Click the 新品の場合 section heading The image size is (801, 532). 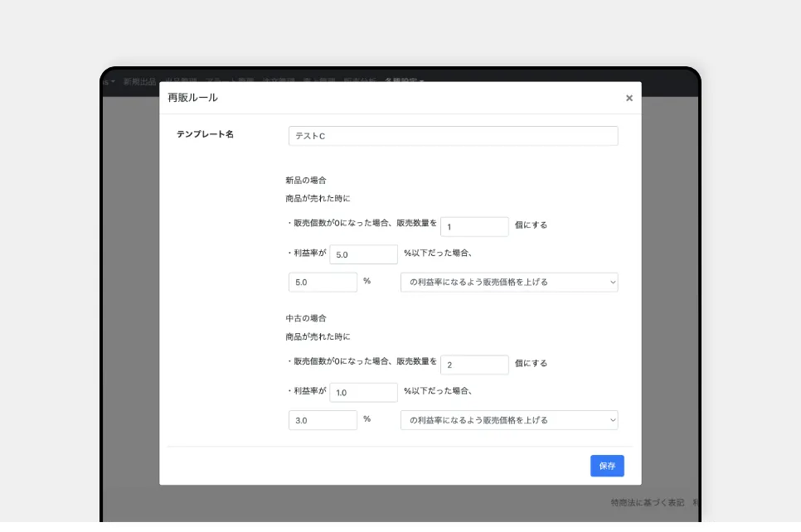click(x=306, y=180)
